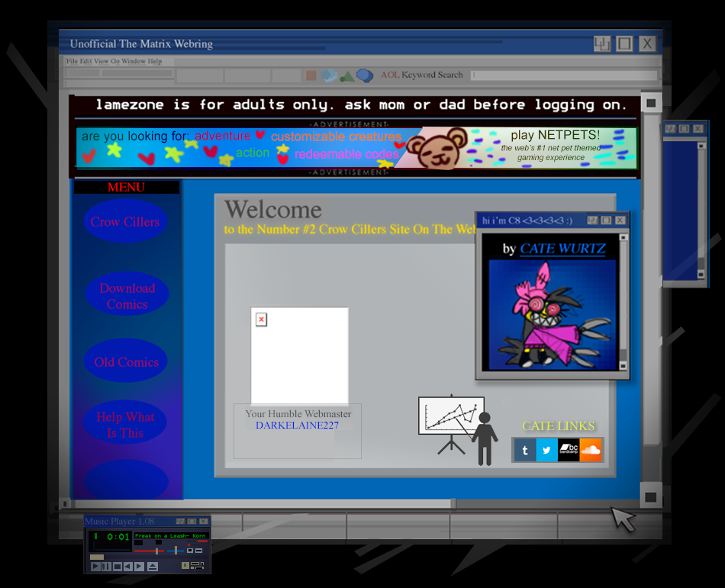This screenshot has height=588, width=725.
Task: Click into the AOL Keyword Search field
Action: click(x=564, y=76)
